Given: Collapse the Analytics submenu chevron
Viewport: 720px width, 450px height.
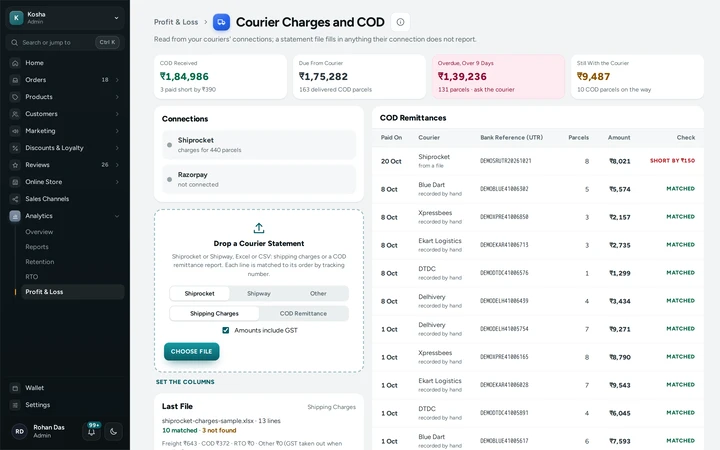Looking at the screenshot, I should 117,216.
